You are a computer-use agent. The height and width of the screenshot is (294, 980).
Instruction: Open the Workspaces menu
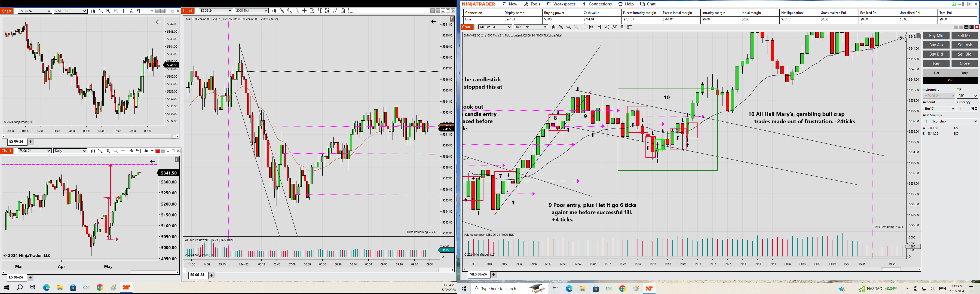coord(561,4)
